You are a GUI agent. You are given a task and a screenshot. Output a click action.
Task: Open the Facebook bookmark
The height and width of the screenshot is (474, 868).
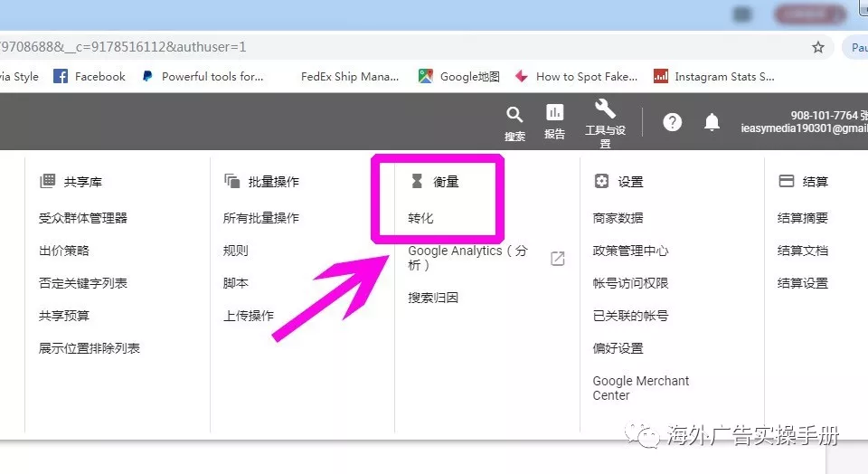point(90,77)
